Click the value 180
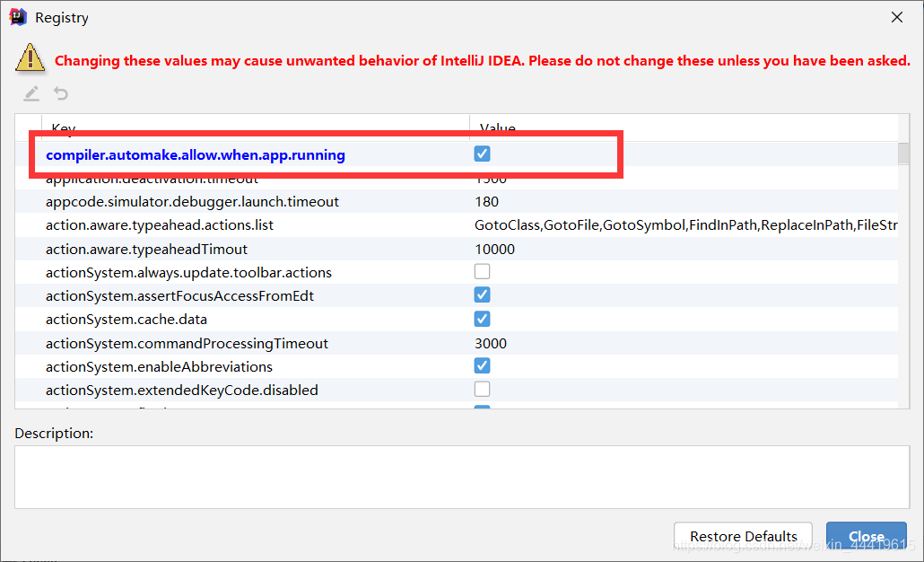Screen dimensions: 924x562 [487, 202]
